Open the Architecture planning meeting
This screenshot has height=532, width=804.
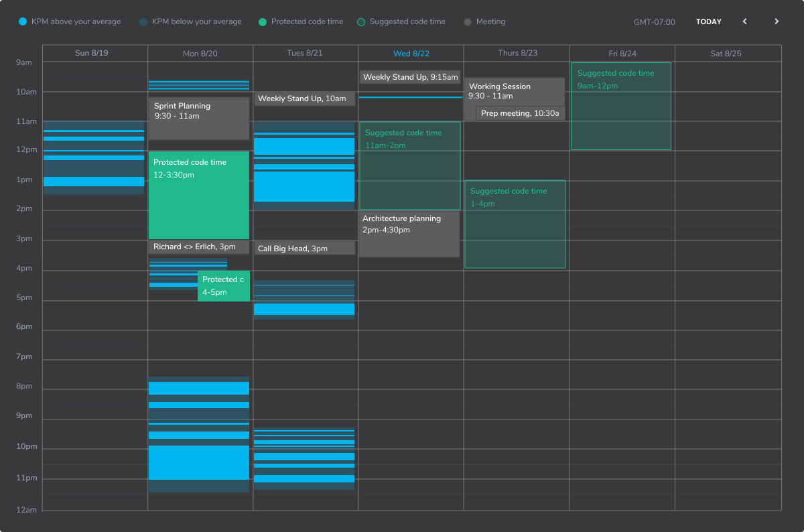click(409, 234)
